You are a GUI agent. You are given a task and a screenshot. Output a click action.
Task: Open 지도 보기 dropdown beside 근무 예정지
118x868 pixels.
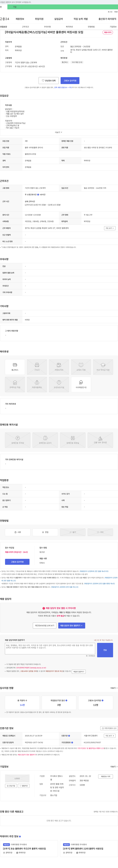tap(110, 228)
